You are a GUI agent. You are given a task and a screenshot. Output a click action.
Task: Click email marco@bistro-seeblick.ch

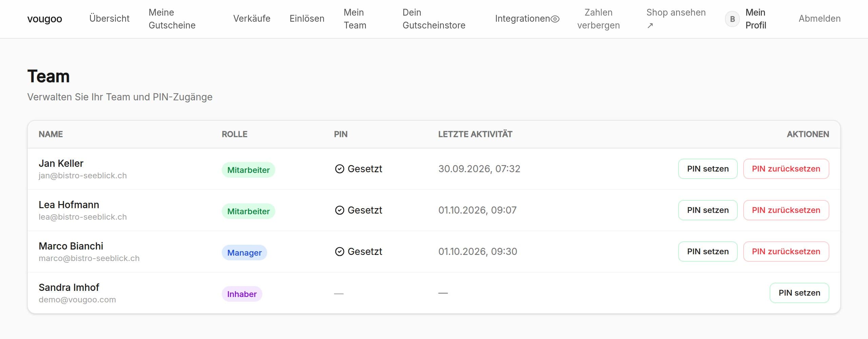coord(89,258)
